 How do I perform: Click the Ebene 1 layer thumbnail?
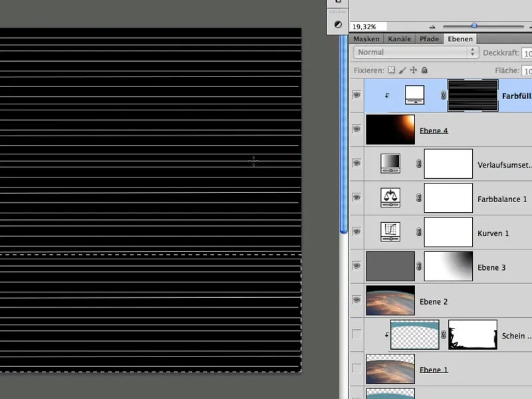(390, 368)
